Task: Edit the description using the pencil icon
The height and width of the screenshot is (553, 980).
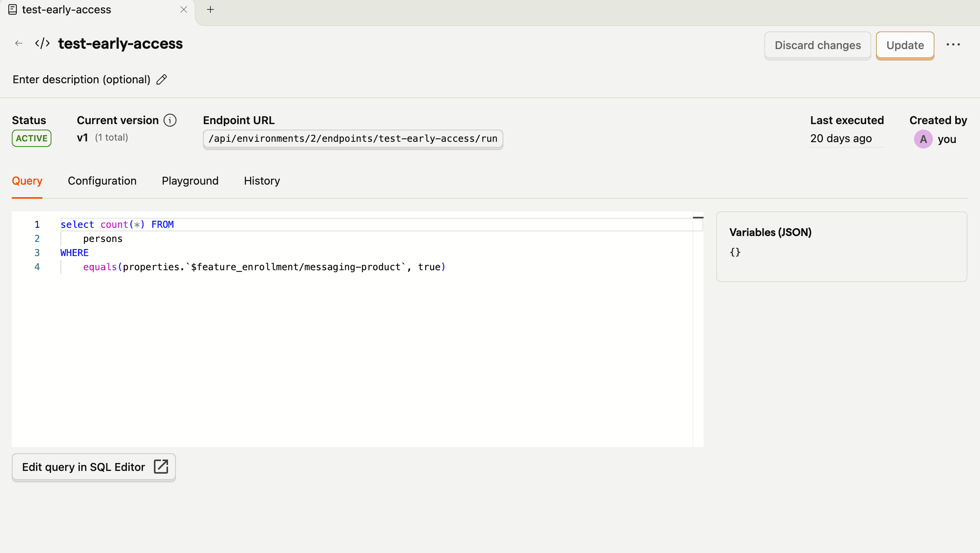Action: click(x=161, y=79)
